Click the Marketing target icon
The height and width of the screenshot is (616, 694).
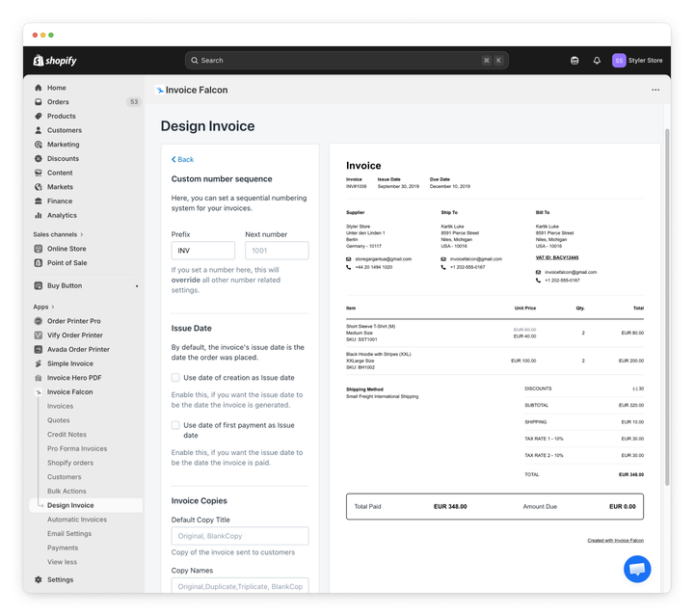click(38, 145)
